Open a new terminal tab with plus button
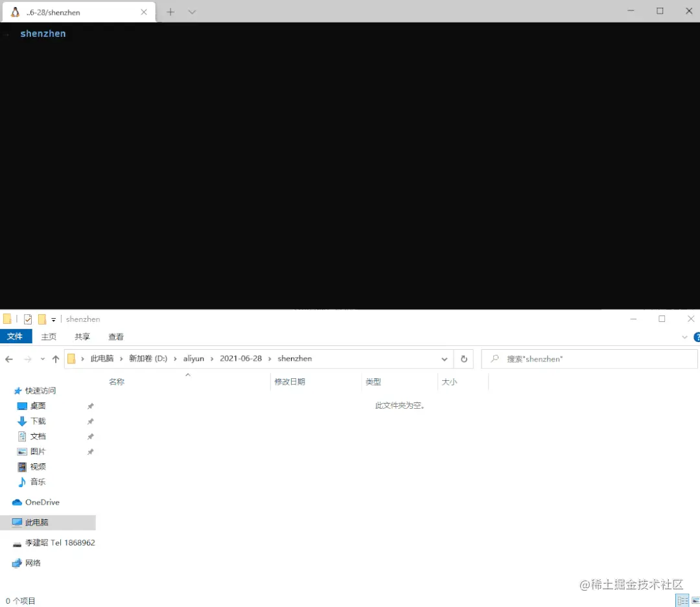Viewport: 700px width, 607px height. coord(170,12)
